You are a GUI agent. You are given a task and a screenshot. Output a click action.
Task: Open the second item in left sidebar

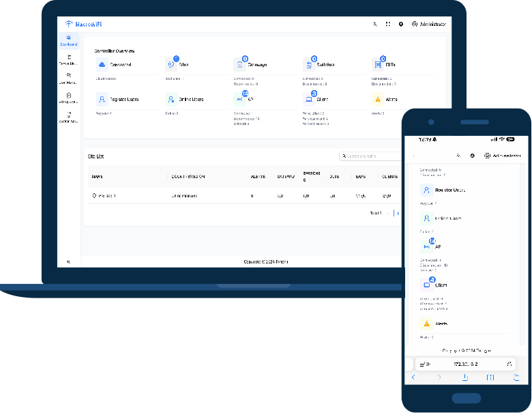[x=68, y=60]
